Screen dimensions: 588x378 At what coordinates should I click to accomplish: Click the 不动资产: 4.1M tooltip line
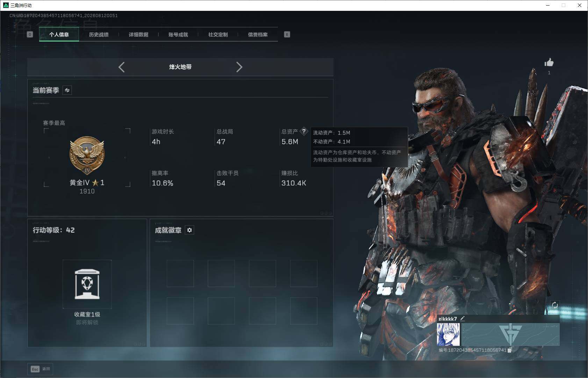(331, 141)
